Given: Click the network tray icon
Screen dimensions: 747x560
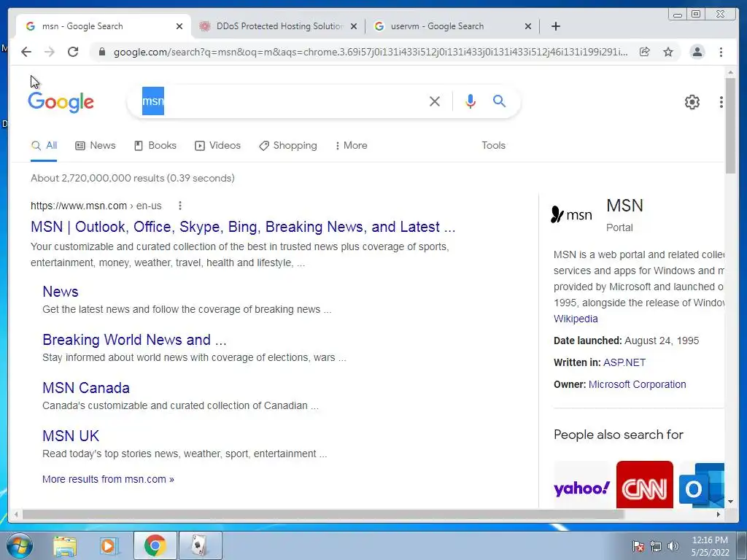Looking at the screenshot, I should [656, 546].
